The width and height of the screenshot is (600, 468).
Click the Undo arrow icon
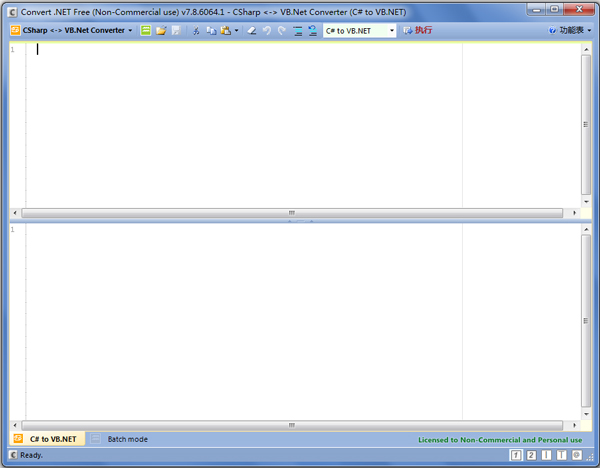coord(267,31)
